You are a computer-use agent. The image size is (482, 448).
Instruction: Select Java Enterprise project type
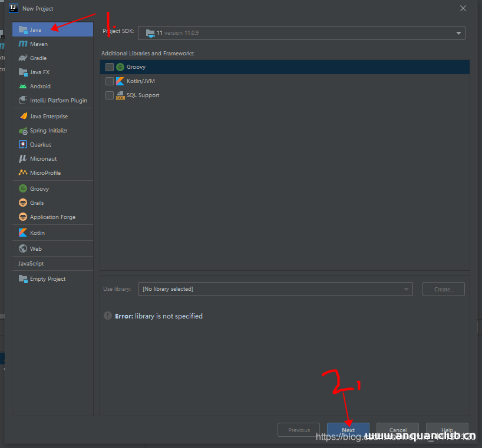pos(48,117)
